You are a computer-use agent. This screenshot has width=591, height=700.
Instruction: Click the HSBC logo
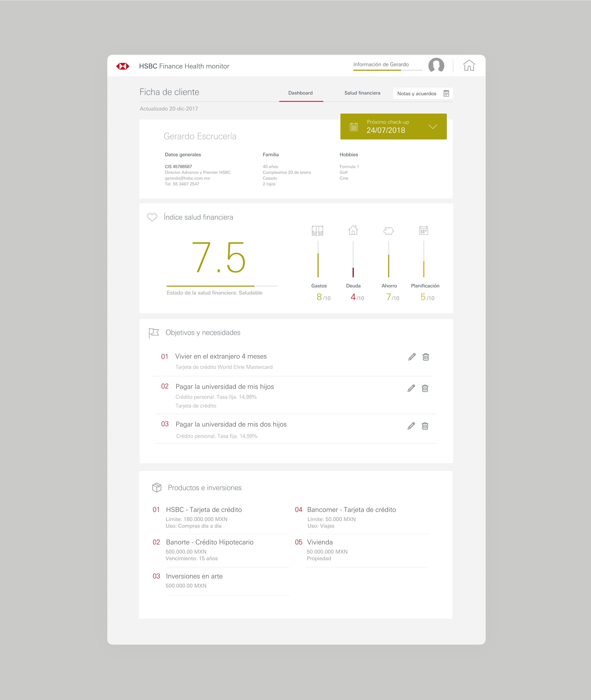tap(123, 66)
